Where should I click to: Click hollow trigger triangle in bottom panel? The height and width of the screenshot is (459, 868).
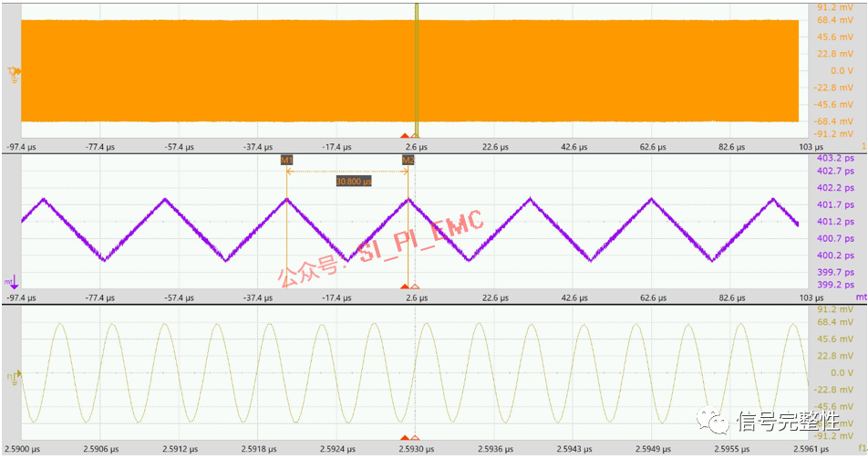coord(416,438)
